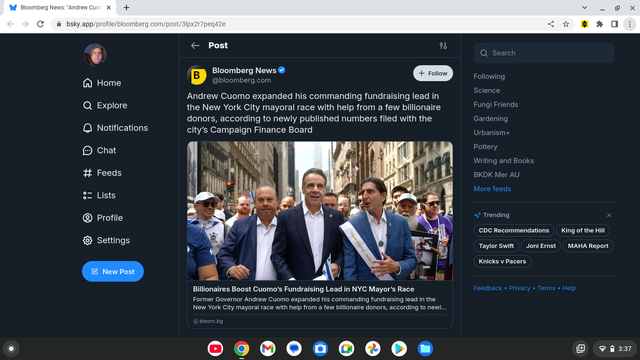The height and width of the screenshot is (360, 640).
Task: Select the Following feed
Action: pos(489,76)
